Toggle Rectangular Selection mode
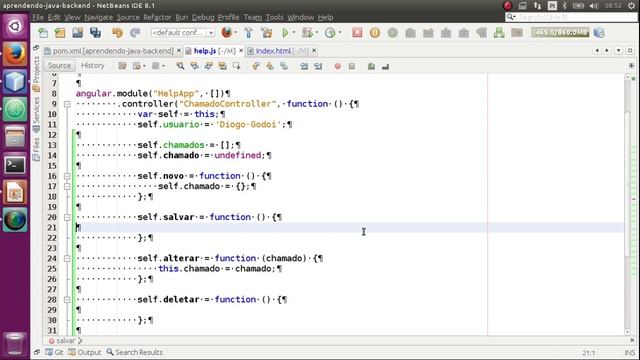The height and width of the screenshot is (360, 640). pos(236,66)
